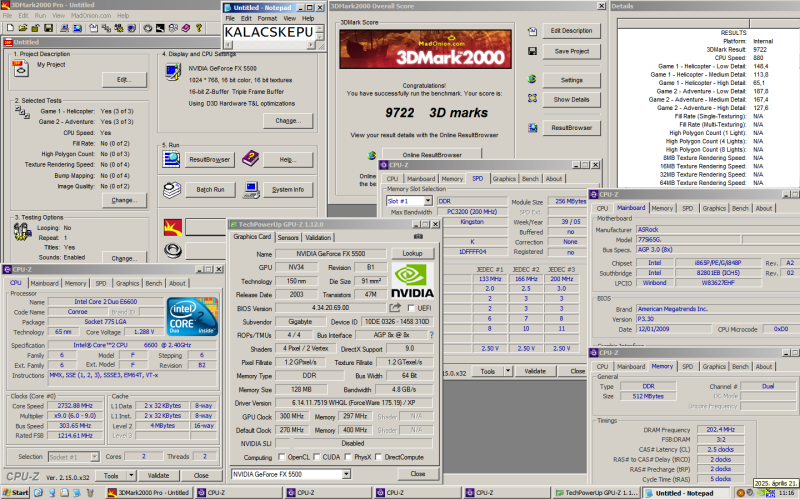Click the globe icon beside Settings button
The image size is (800, 500).
point(532,79)
